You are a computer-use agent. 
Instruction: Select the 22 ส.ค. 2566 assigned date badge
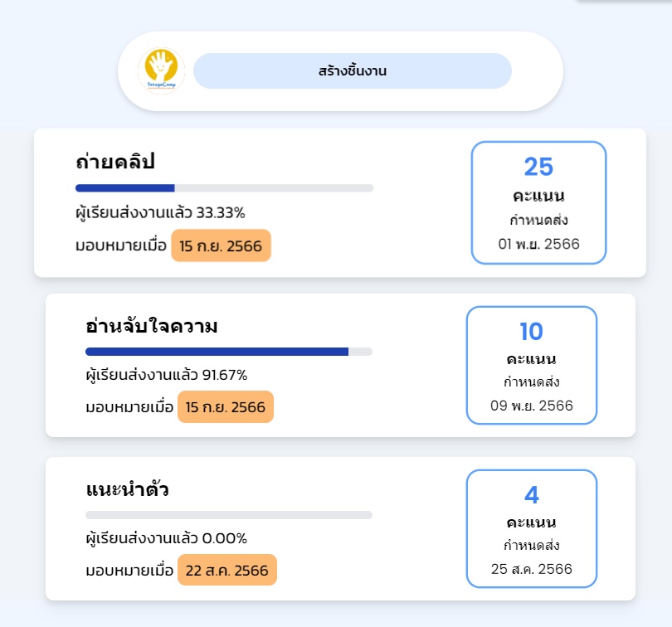point(227,570)
